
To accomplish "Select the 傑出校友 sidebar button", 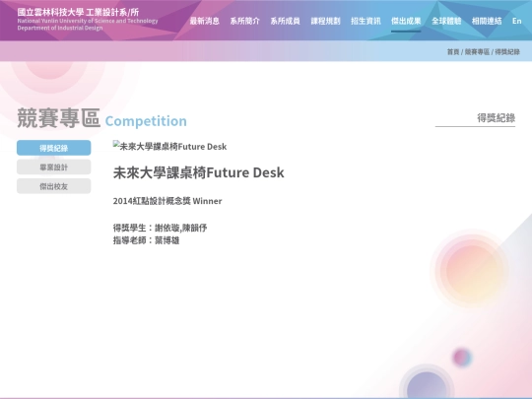I will pyautogui.click(x=53, y=186).
